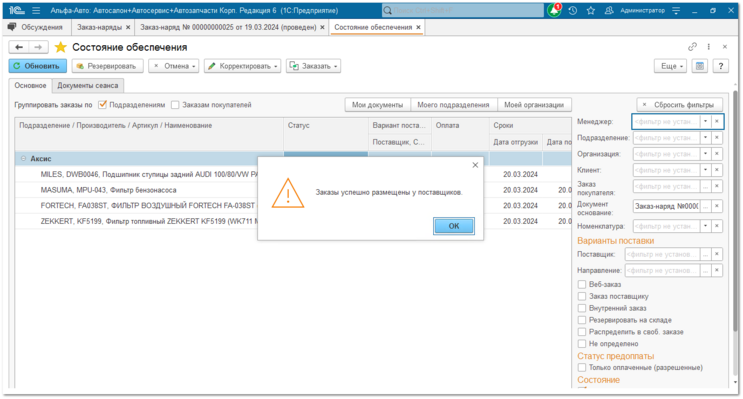Screen dimensions: 743x399
Task: Go forward with the right arrow
Action: point(38,47)
